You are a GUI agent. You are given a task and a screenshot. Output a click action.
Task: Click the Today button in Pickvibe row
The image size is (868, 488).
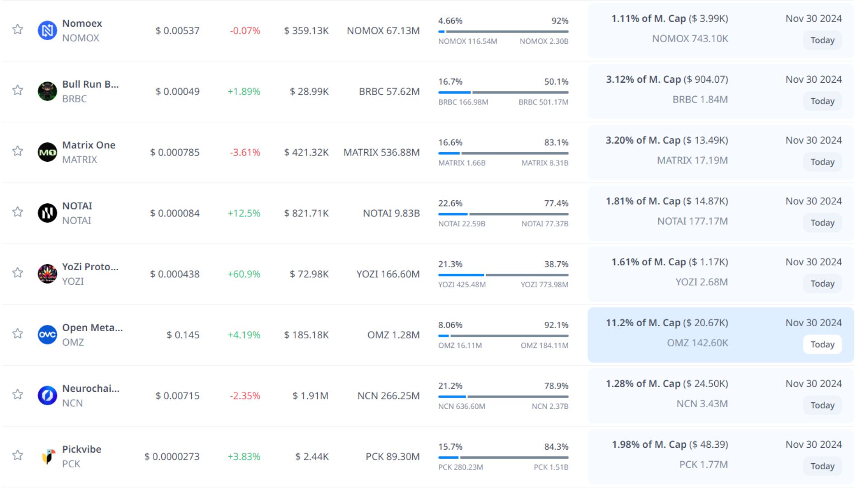click(822, 466)
